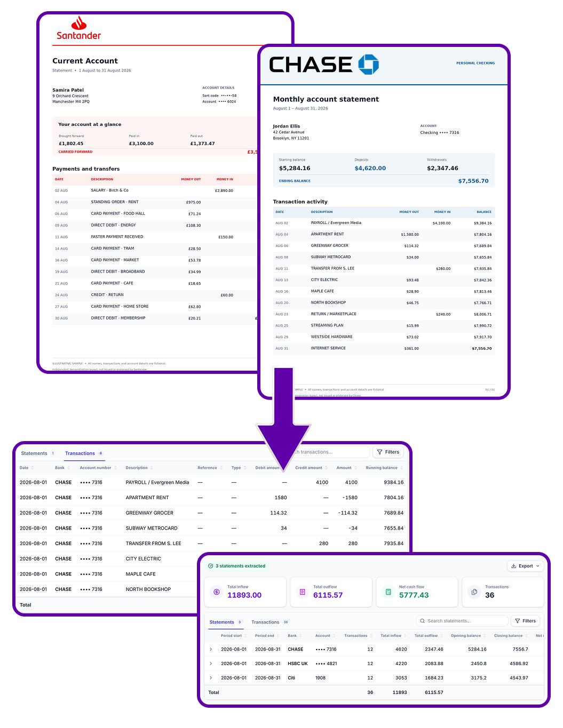This screenshot has height=728, width=563.
Task: Click TRANSFER FROM S. LEE in the transactions table
Action: tap(153, 543)
